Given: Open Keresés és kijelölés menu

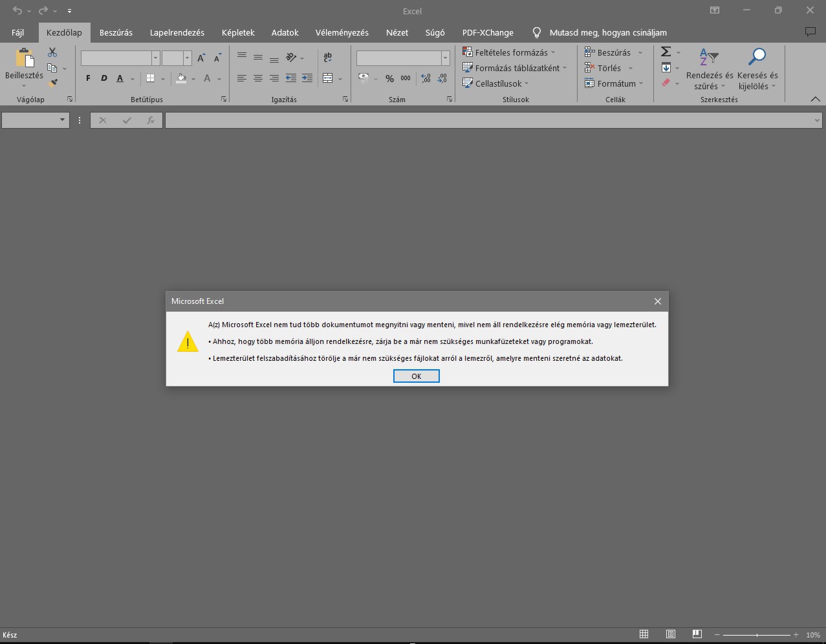Looking at the screenshot, I should click(757, 69).
